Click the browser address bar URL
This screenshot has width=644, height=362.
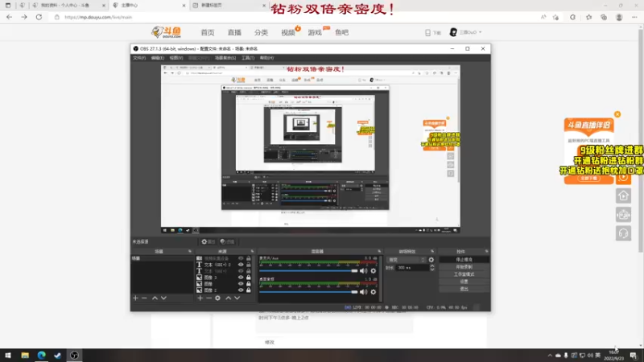98,17
